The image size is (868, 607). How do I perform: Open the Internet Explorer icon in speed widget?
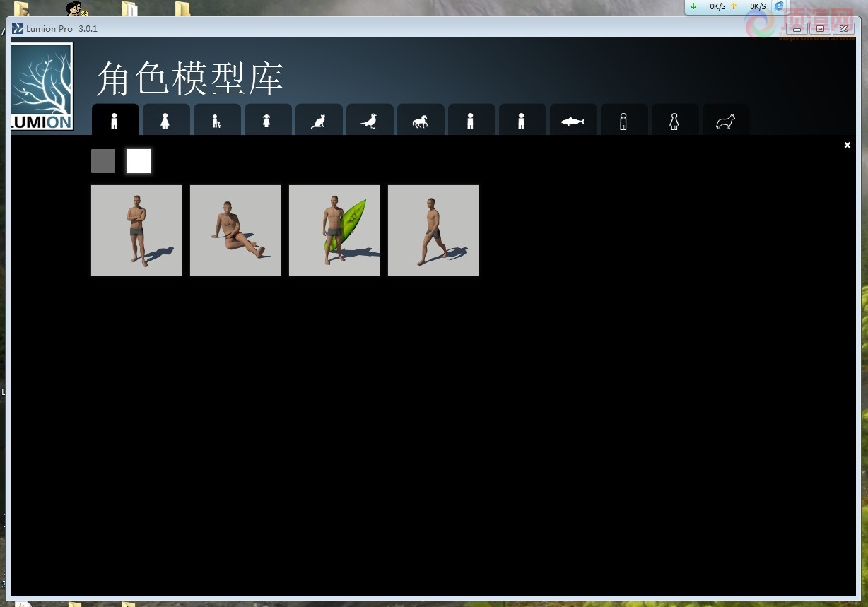(x=779, y=6)
